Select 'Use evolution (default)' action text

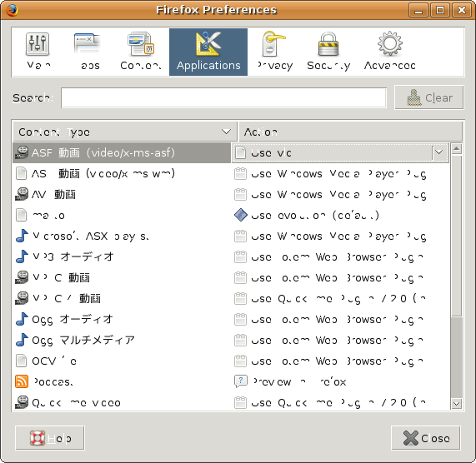click(x=315, y=216)
